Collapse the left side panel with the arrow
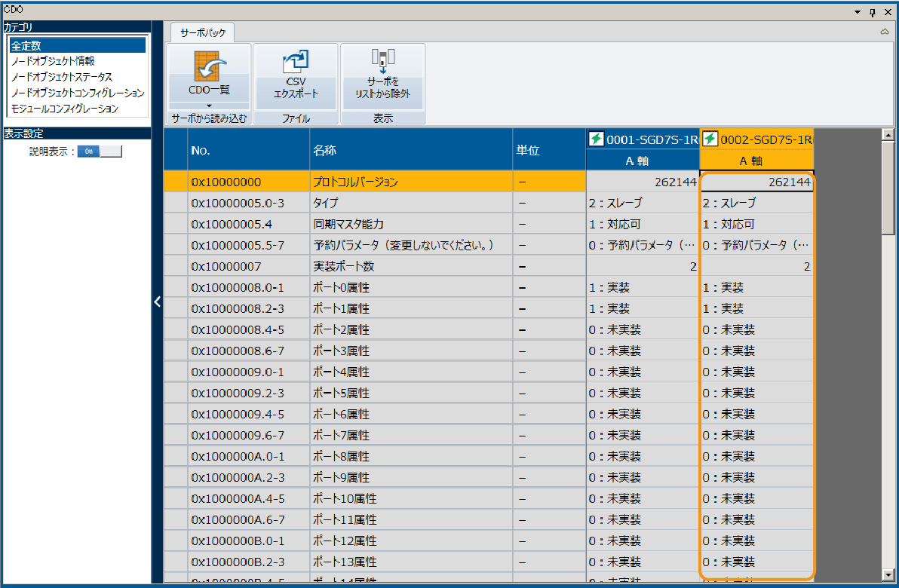Viewport: 899px width, 588px height. 158,302
